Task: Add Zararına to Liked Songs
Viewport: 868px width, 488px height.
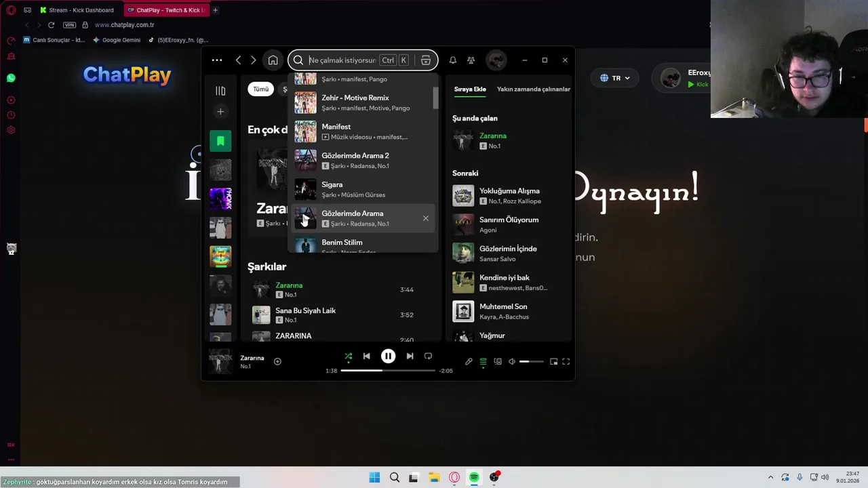Action: point(277,362)
